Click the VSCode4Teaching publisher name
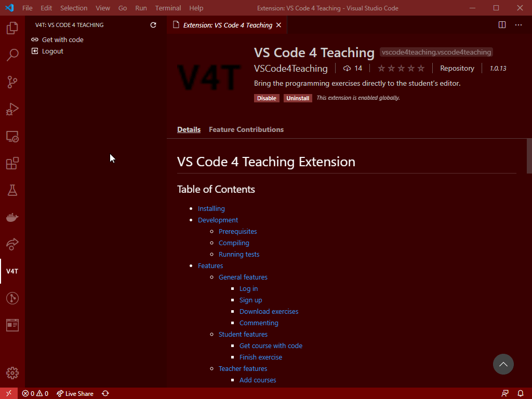 click(291, 68)
